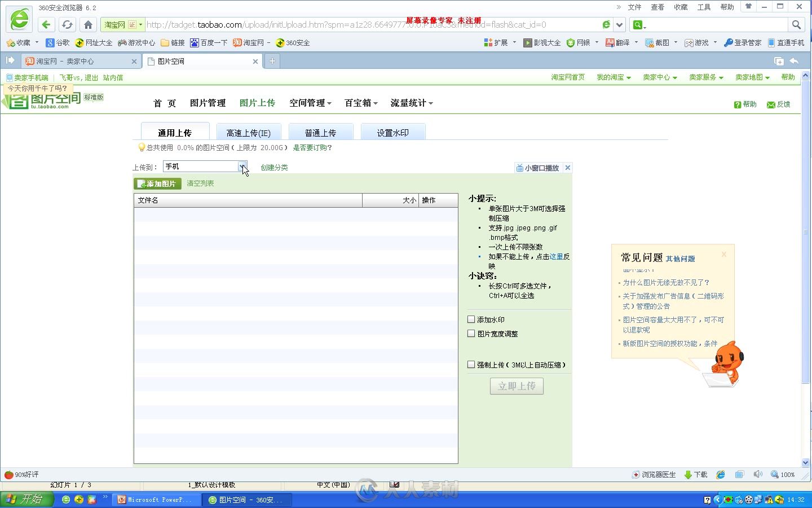Expand the 上传到 folder dropdown
812x508 pixels.
tap(242, 167)
